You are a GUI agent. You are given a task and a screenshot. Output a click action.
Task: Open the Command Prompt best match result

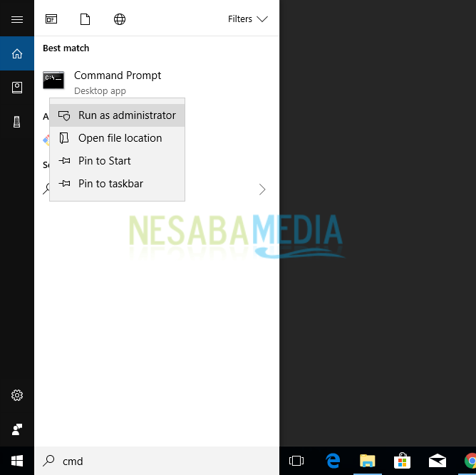(x=157, y=81)
